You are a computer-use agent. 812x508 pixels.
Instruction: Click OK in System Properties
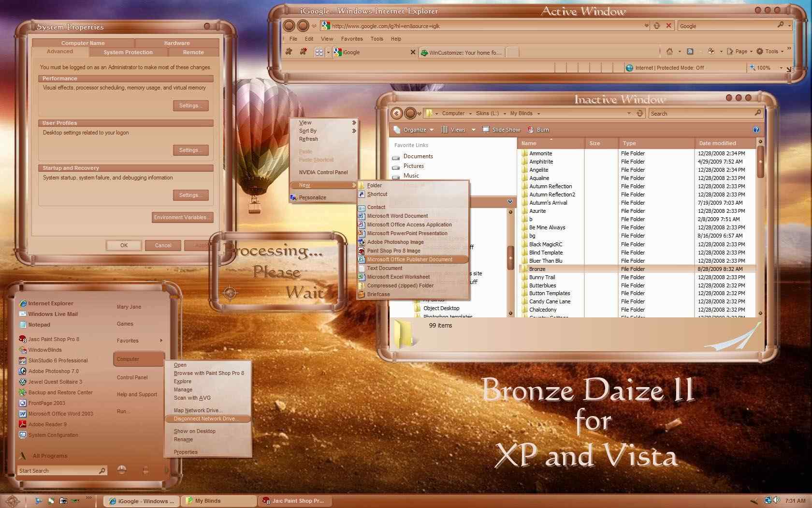(x=124, y=245)
